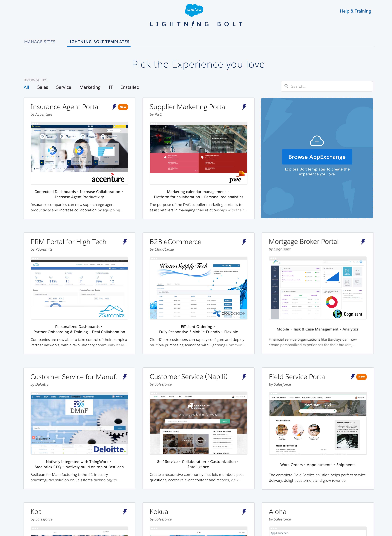Show Installed templates
The image size is (392, 536).
pyautogui.click(x=130, y=87)
